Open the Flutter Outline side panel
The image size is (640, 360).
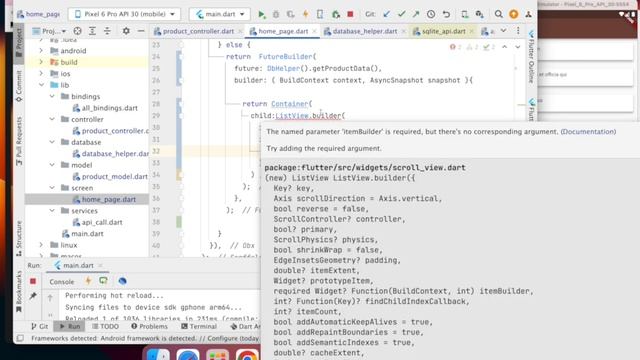[531, 57]
